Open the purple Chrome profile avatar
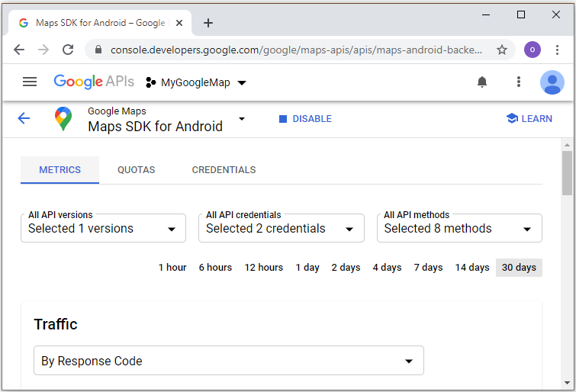Image resolution: width=576 pixels, height=392 pixels. (x=532, y=50)
